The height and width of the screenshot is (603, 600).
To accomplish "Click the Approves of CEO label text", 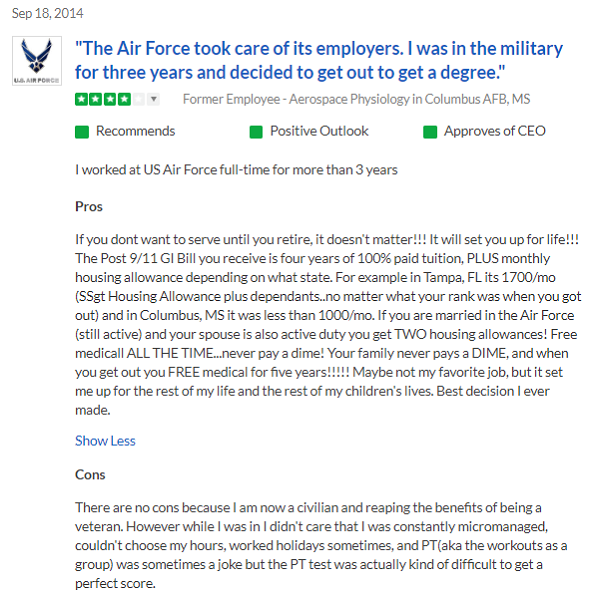I will coord(497,131).
